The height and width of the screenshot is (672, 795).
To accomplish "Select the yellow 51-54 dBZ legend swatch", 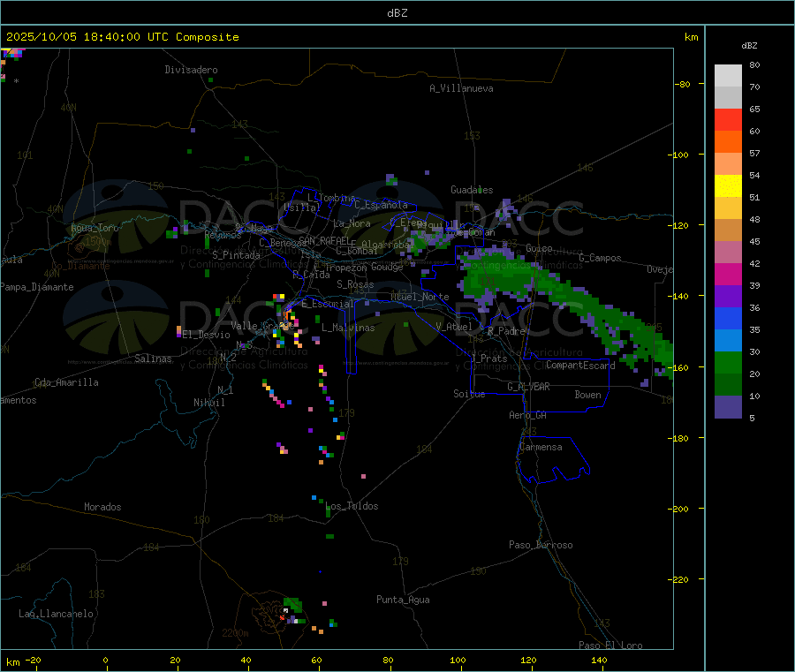I will click(728, 186).
